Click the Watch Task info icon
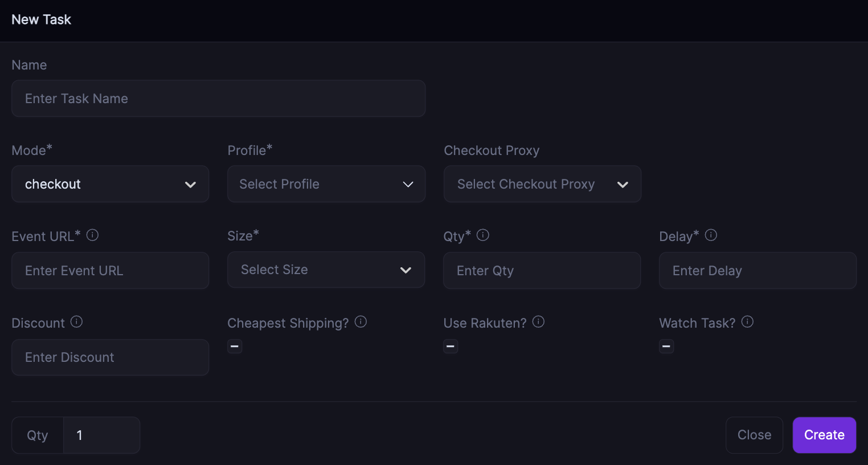 [747, 322]
